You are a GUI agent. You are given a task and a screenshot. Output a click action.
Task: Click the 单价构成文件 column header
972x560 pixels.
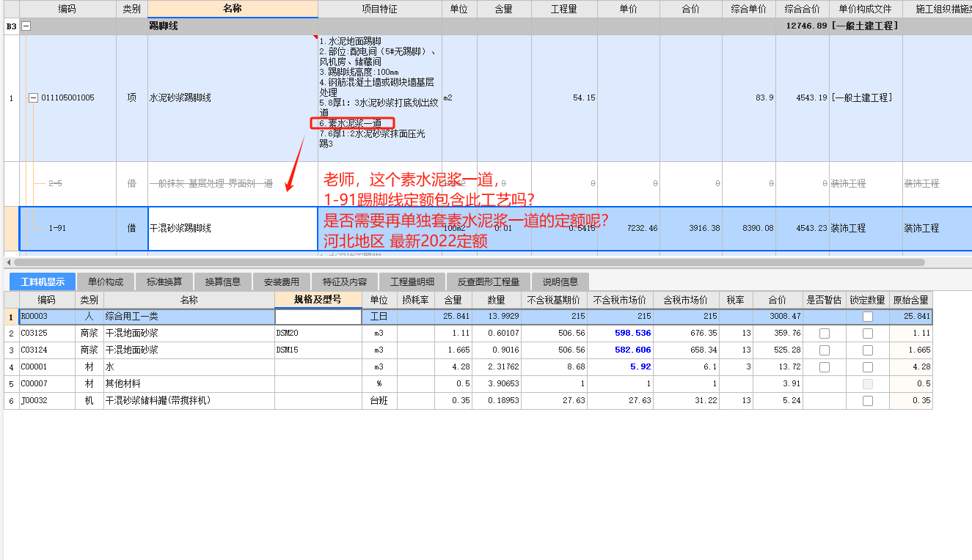pos(866,9)
